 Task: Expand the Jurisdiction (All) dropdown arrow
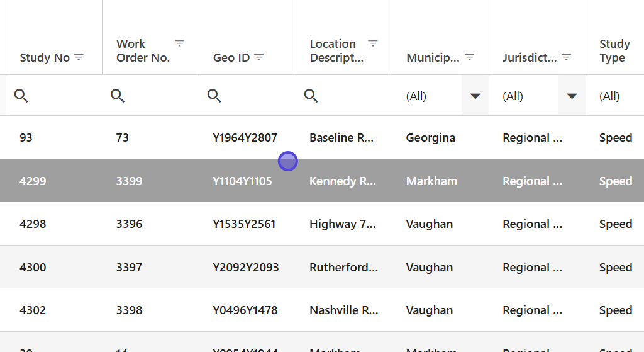pos(572,96)
